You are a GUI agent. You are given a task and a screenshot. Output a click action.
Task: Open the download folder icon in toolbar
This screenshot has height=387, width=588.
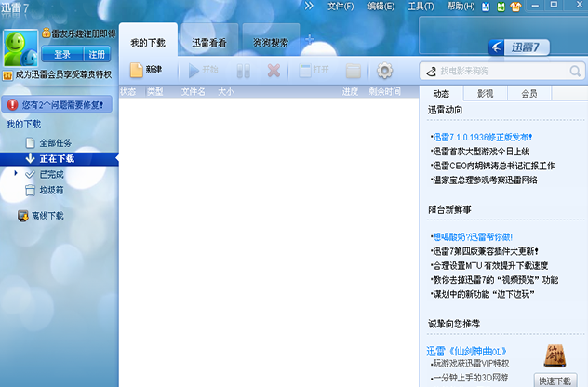pyautogui.click(x=354, y=71)
